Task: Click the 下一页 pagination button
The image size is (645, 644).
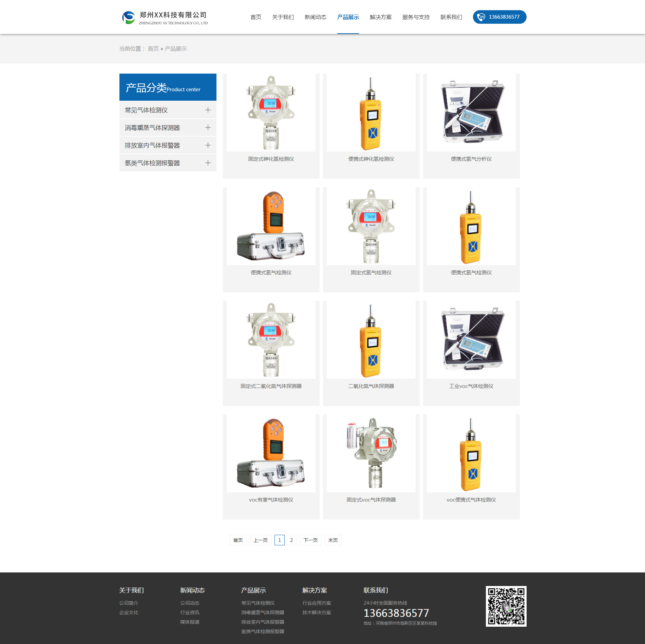Action: [x=310, y=540]
